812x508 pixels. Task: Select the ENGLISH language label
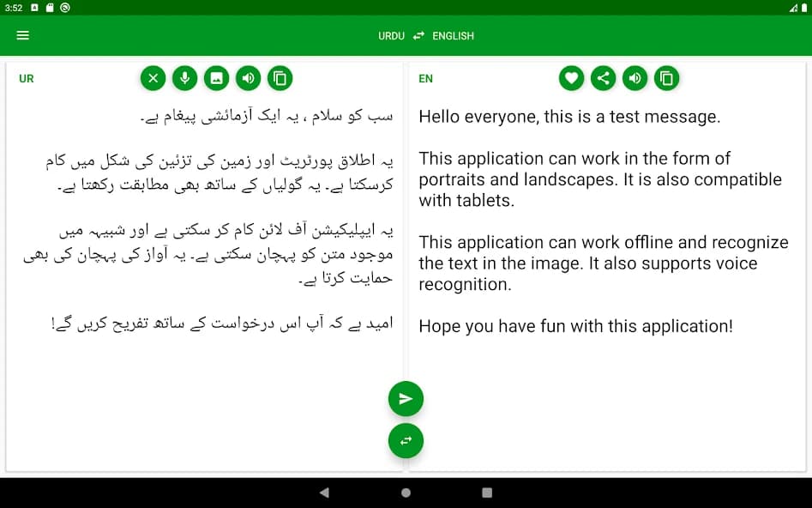[454, 36]
